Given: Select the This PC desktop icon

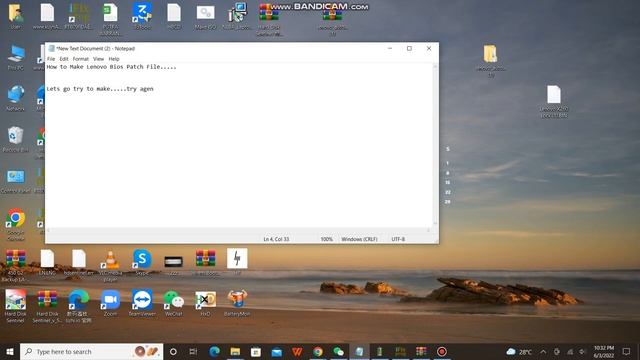Looking at the screenshot, I should tap(16, 57).
